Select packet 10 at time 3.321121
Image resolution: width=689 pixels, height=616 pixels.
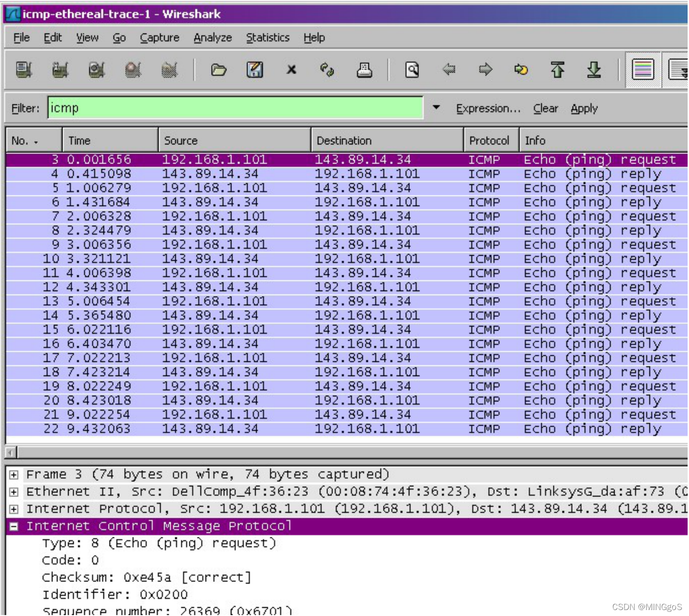(347, 259)
